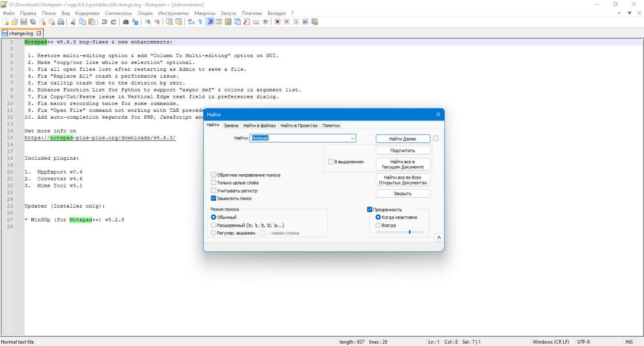Click the Open file toolbar icon
Screen dimensions: 644x346
(x=14, y=22)
